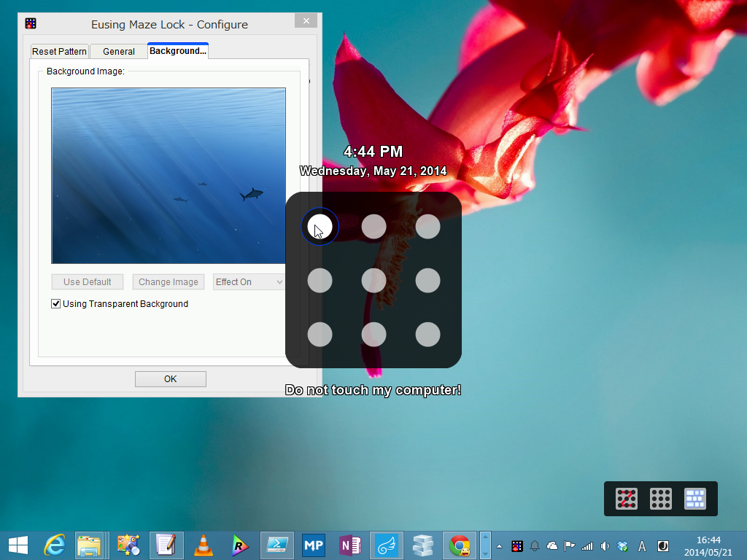
Task: Click the Eusing Maze Lock title bar icon
Action: click(x=31, y=23)
